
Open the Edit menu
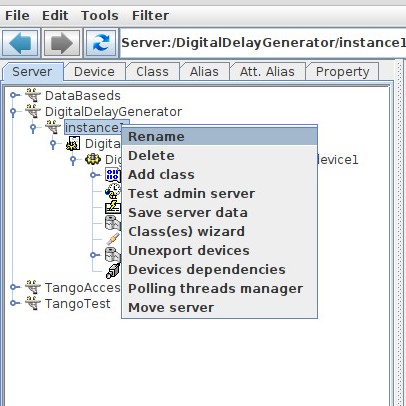coord(55,16)
